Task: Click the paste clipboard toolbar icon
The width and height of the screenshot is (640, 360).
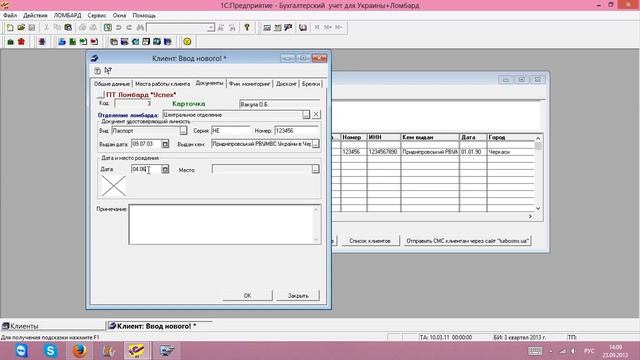Action: (x=68, y=27)
